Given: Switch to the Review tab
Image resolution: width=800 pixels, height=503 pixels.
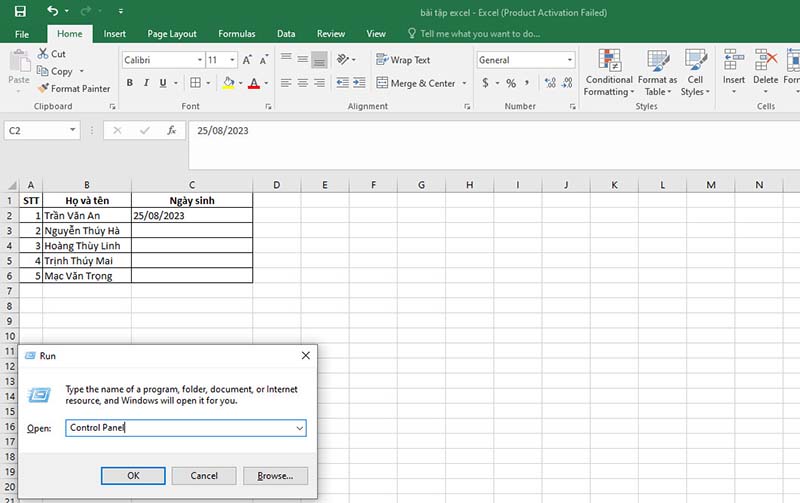Looking at the screenshot, I should click(x=331, y=34).
